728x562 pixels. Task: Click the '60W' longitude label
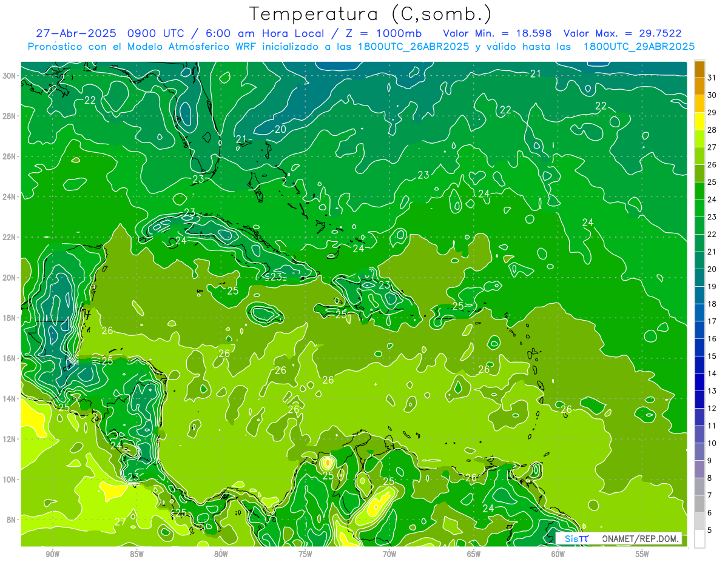click(x=558, y=554)
